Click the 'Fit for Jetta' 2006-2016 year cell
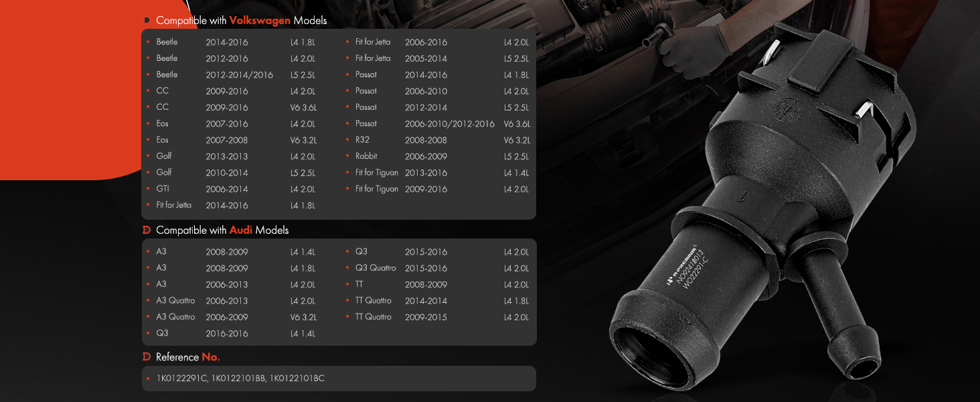 [x=426, y=42]
